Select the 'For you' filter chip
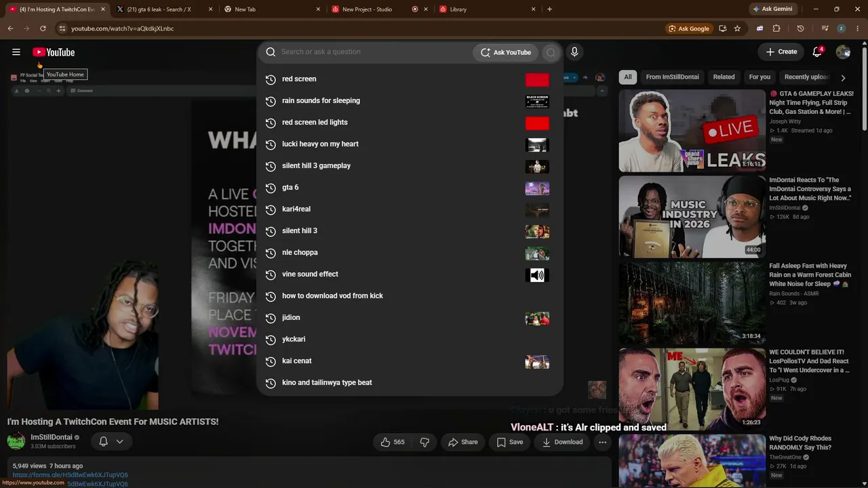Screen dimensions: 868x488 (759, 77)
